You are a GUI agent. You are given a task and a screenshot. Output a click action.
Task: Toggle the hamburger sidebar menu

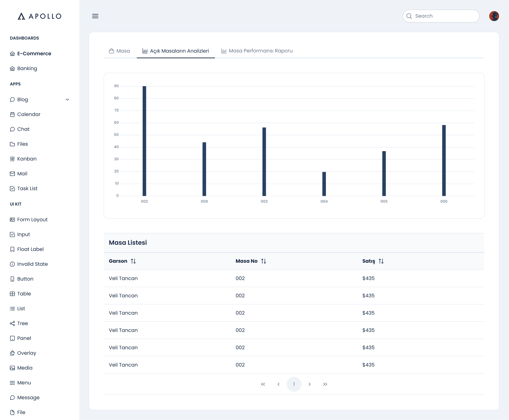95,16
